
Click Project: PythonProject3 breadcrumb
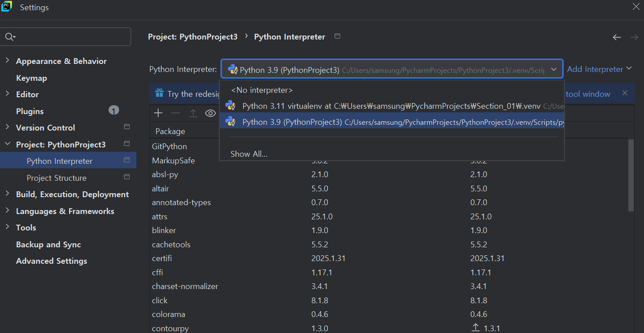[x=193, y=37]
